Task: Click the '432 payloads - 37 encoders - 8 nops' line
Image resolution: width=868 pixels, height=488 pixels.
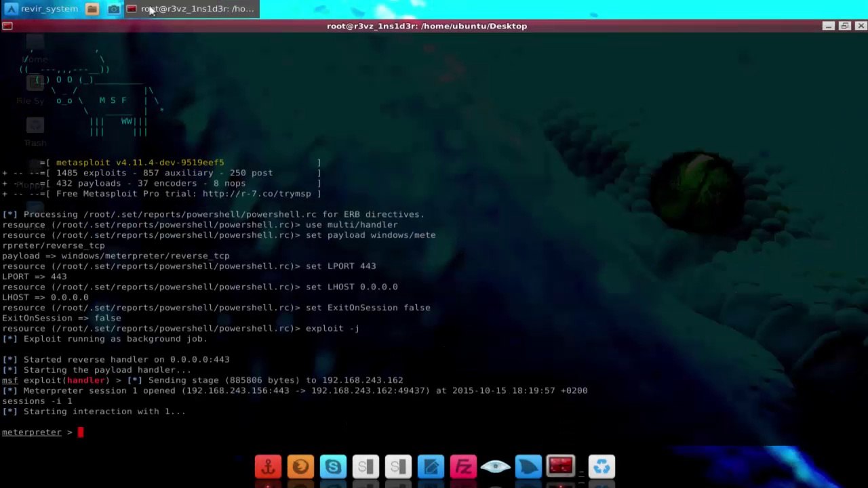Action: pyautogui.click(x=151, y=183)
